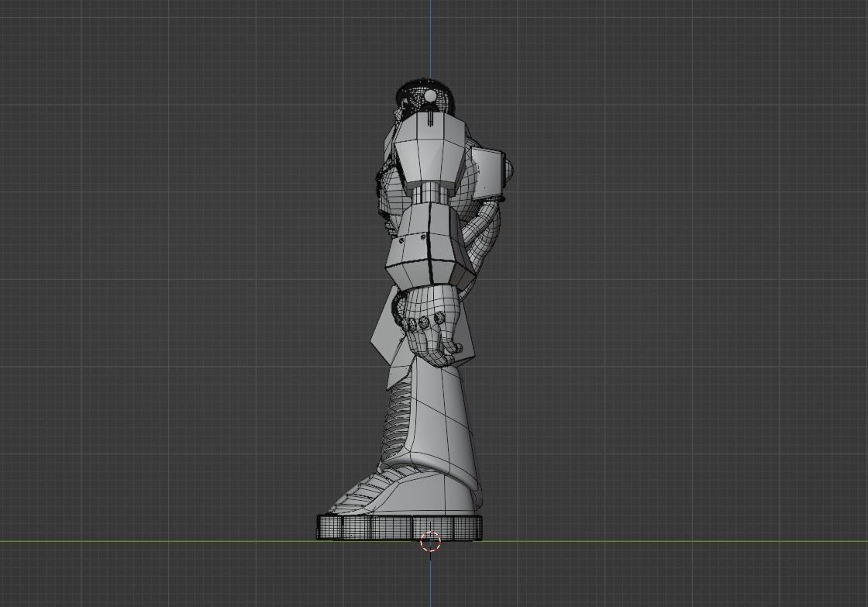Select the cylindrical elbow joint between armor

pyautogui.click(x=432, y=193)
